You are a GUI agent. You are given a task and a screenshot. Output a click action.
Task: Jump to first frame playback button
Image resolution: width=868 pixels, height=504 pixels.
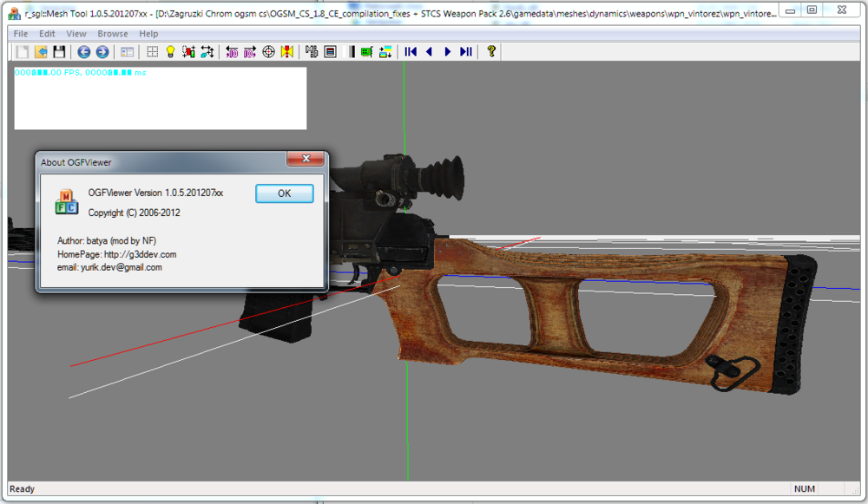click(x=411, y=52)
